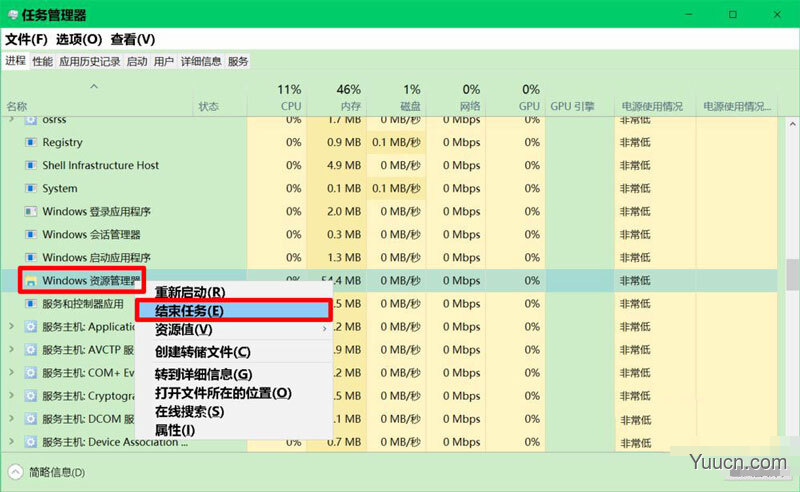This screenshot has height=492, width=800.
Task: Expand the 服务主机: COM+ Ev row
Action: click(11, 372)
